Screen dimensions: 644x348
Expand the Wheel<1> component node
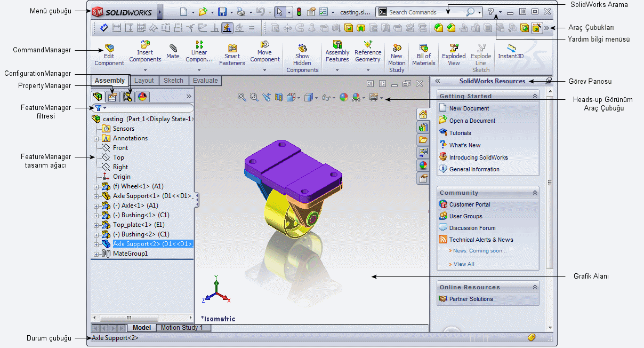[96, 187]
